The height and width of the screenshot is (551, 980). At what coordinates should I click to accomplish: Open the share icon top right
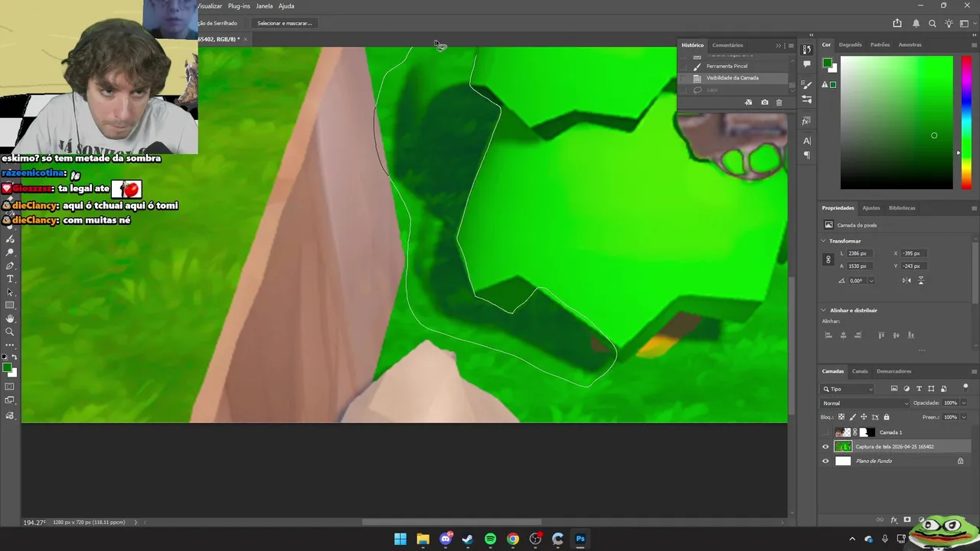coord(897,24)
